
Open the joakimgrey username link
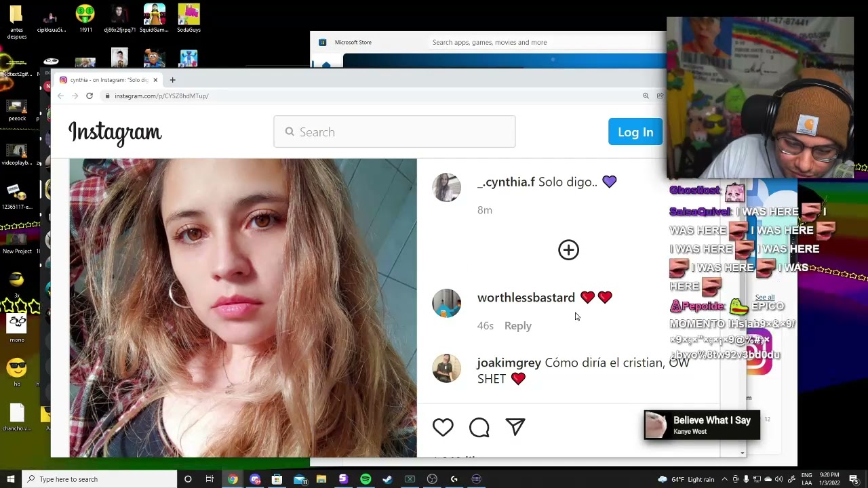click(x=509, y=363)
